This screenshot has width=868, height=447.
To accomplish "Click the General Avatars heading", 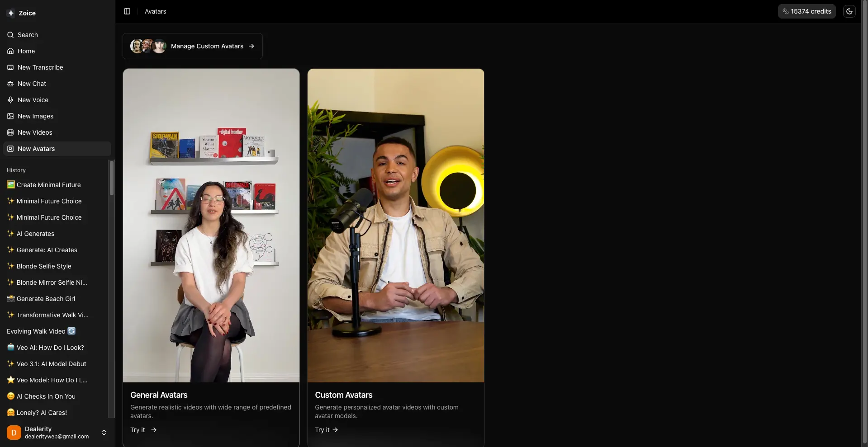I will click(159, 395).
